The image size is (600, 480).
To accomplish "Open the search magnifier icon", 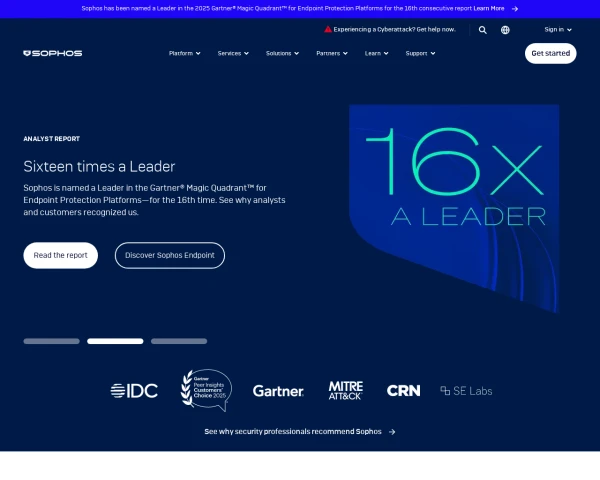I will 483,30.
